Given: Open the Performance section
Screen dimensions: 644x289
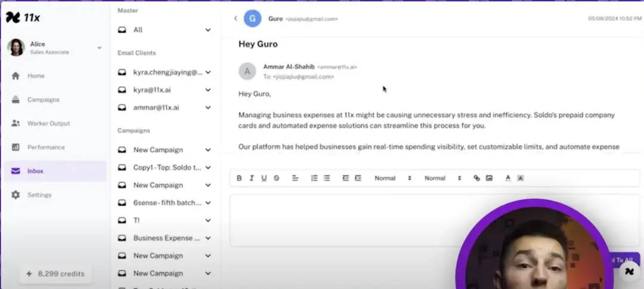Looking at the screenshot, I should tap(45, 147).
